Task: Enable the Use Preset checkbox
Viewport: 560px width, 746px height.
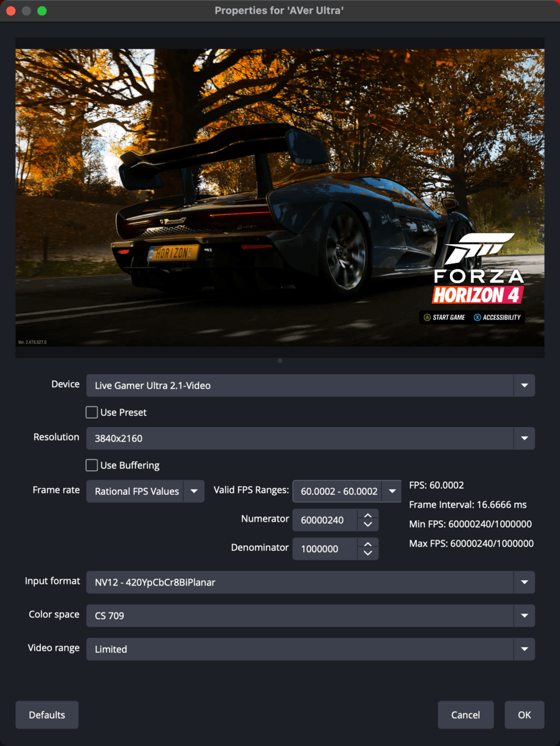Action: 91,412
